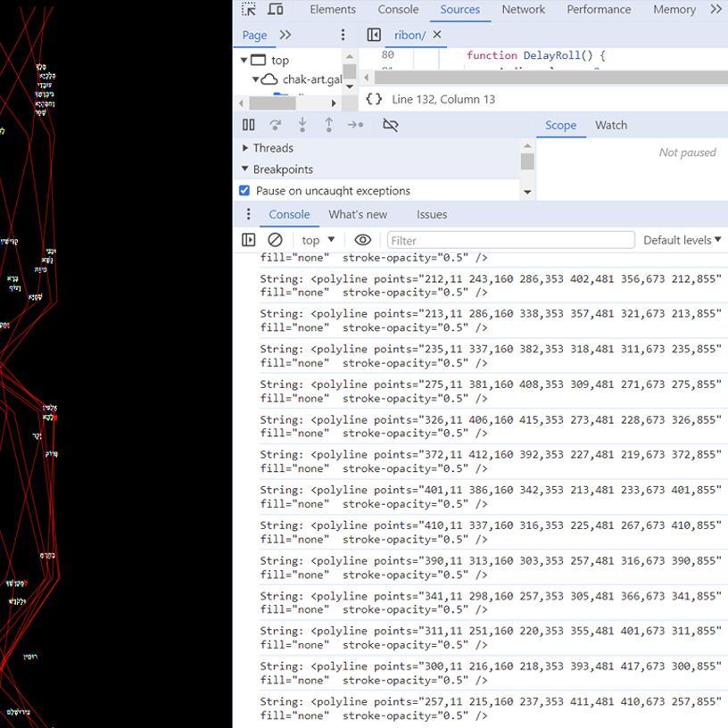Screen dimensions: 728x728
Task: Switch to the Watch tab
Action: (x=611, y=125)
